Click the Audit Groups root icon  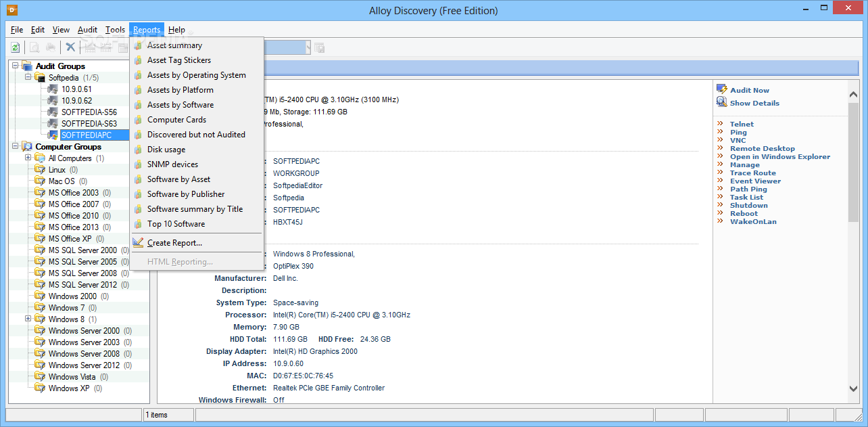27,66
